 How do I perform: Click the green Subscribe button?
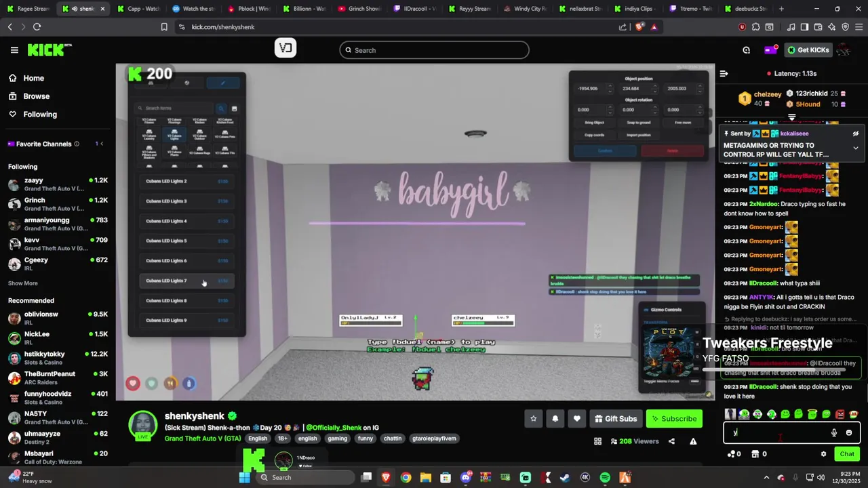(674, 419)
